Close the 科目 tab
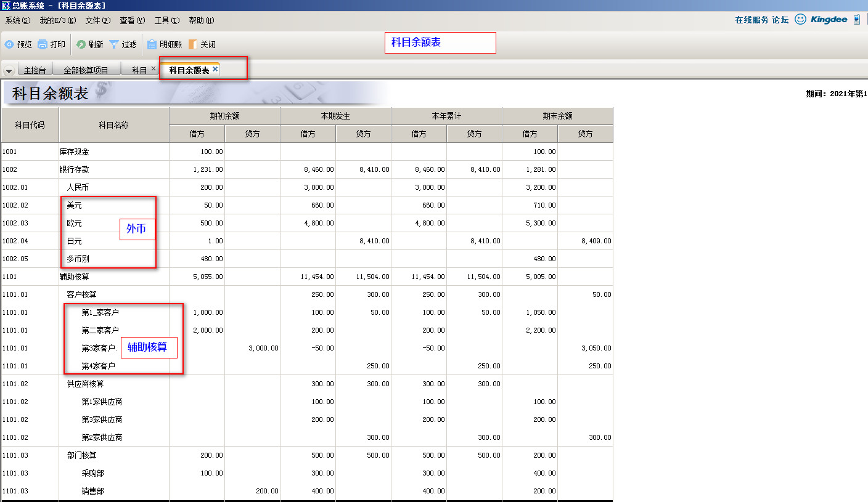Viewport: 868px width, 502px height. pyautogui.click(x=154, y=69)
